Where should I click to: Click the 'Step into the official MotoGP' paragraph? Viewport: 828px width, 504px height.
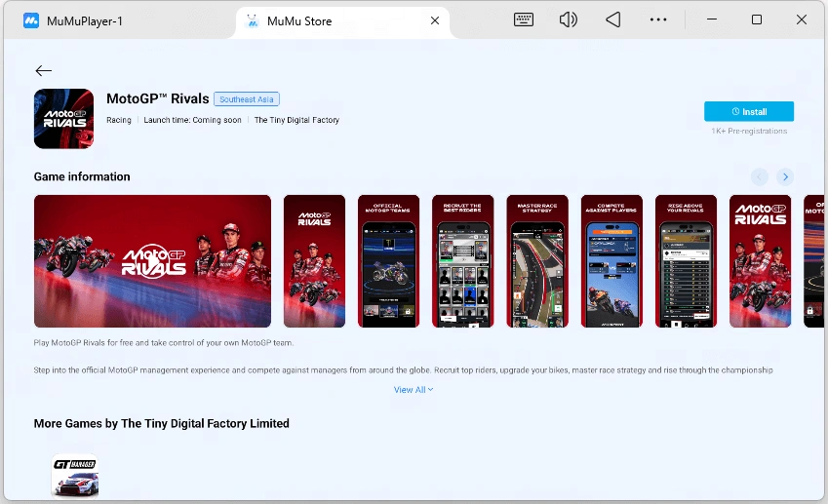point(403,370)
